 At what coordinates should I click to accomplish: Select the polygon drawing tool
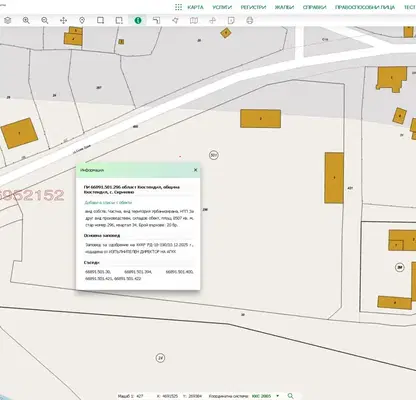tap(175, 20)
